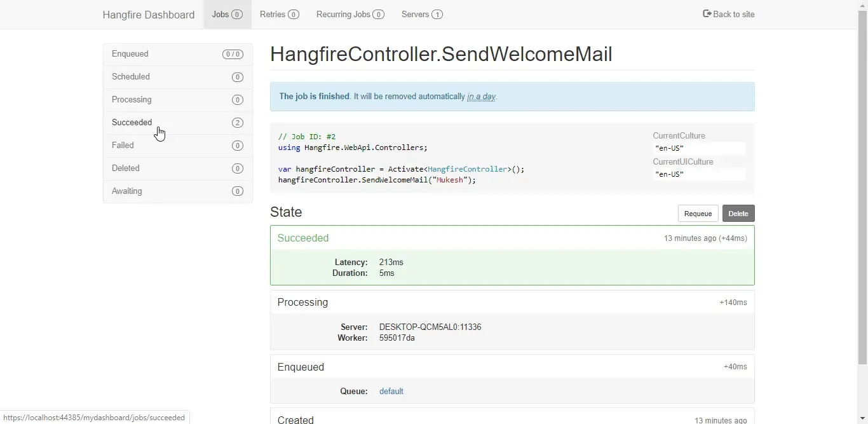
Task: Open the Recurring Jobs tab
Action: 342,15
